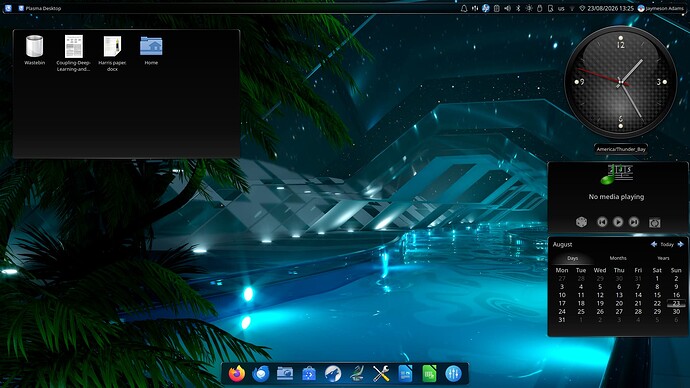Open the Plasma Desktop task entry

tap(40, 8)
